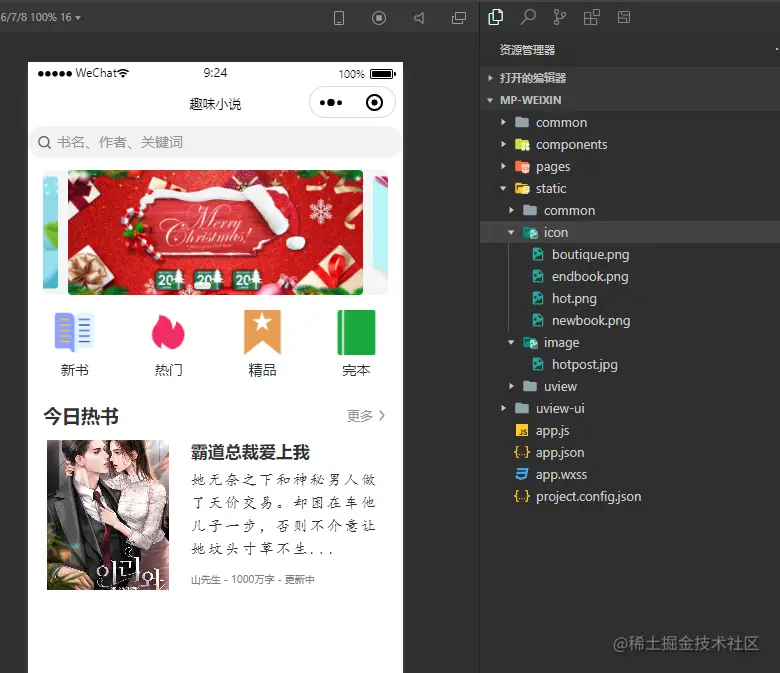
Task: Open app.wxss file
Action: tap(561, 475)
